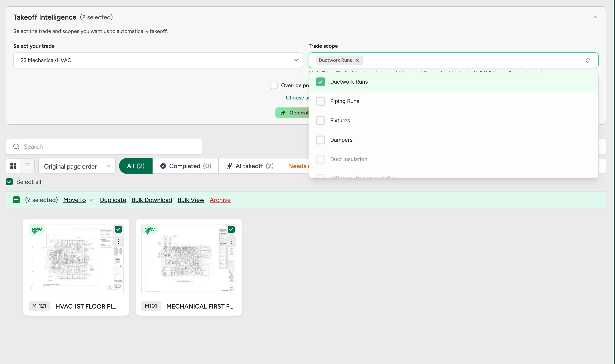Check the Duct Insulation scope option
The height and width of the screenshot is (364, 615).
point(320,159)
